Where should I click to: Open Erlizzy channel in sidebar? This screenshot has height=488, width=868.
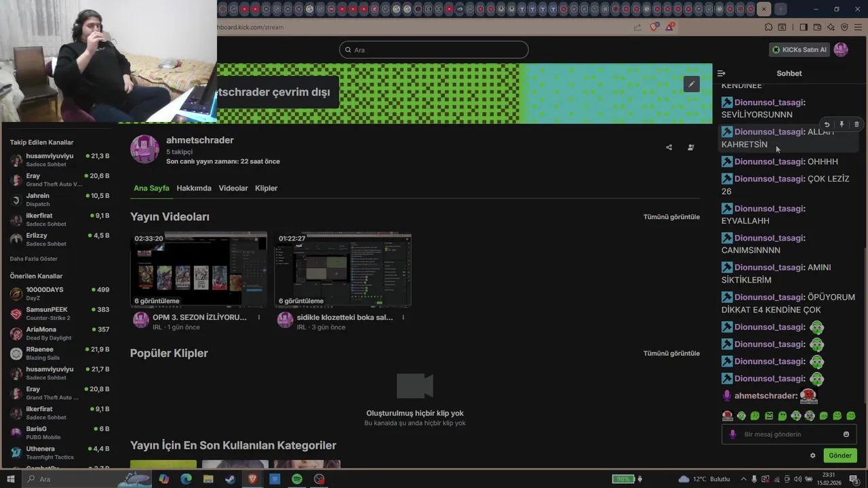pos(60,239)
